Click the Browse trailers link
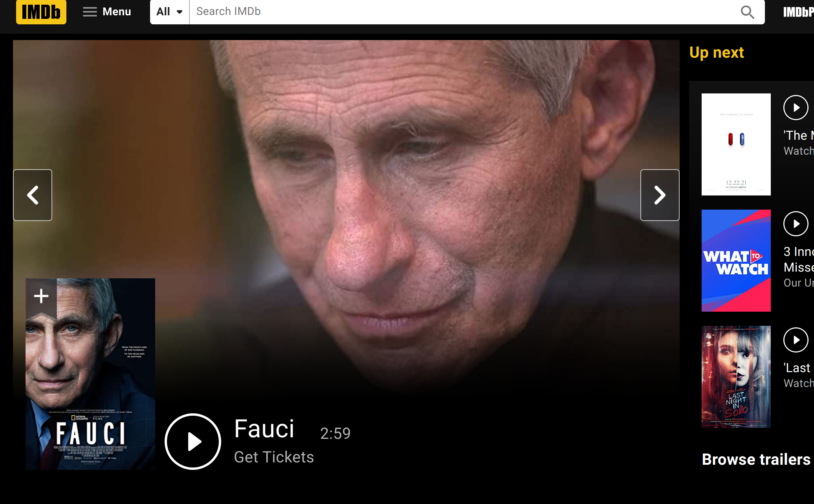 click(757, 459)
